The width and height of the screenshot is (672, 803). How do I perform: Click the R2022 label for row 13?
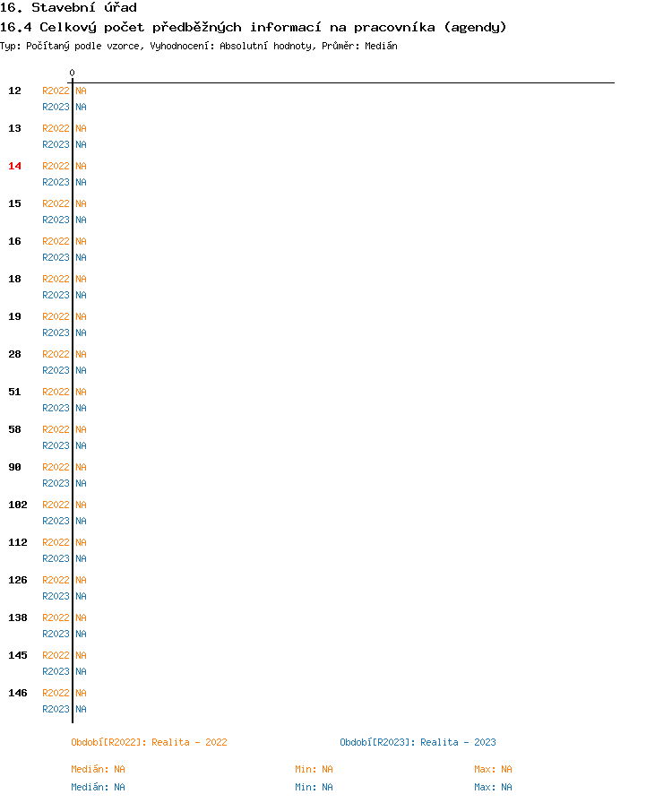pos(56,128)
